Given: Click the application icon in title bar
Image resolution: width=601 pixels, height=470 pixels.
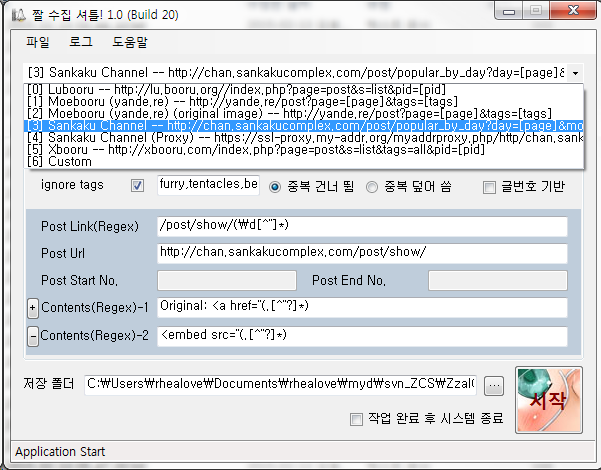Looking at the screenshot, I should [x=18, y=15].
